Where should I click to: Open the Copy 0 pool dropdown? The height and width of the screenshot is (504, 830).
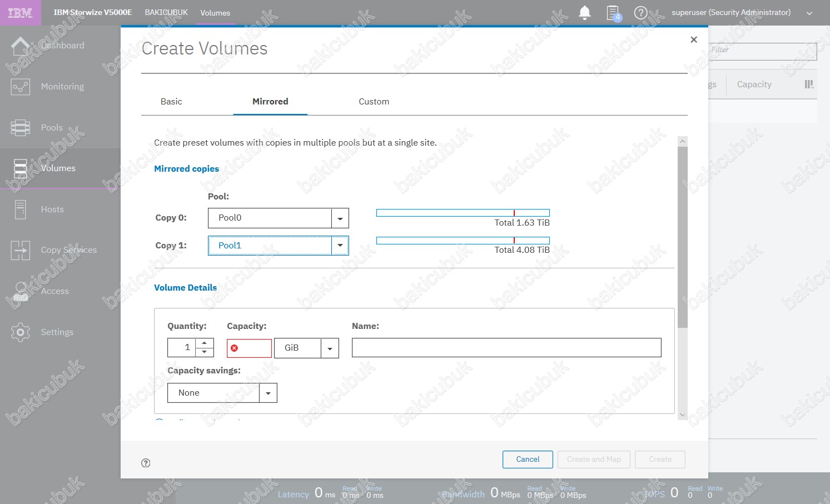point(340,218)
